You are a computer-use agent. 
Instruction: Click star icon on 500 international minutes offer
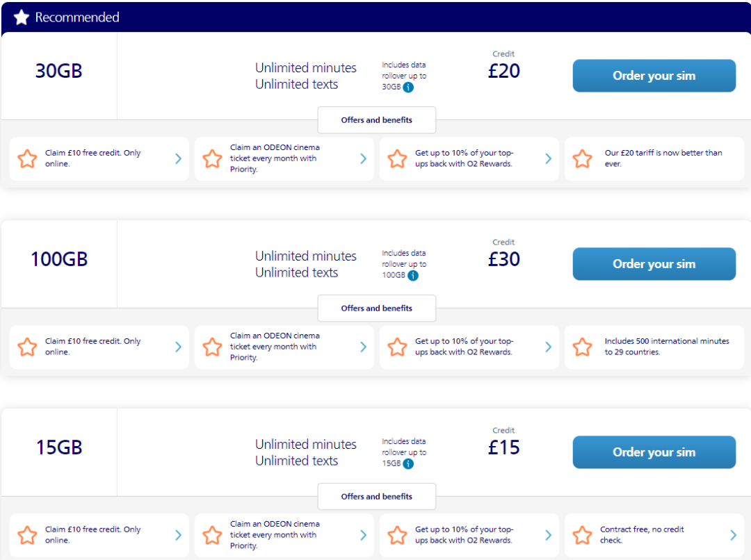(x=582, y=347)
